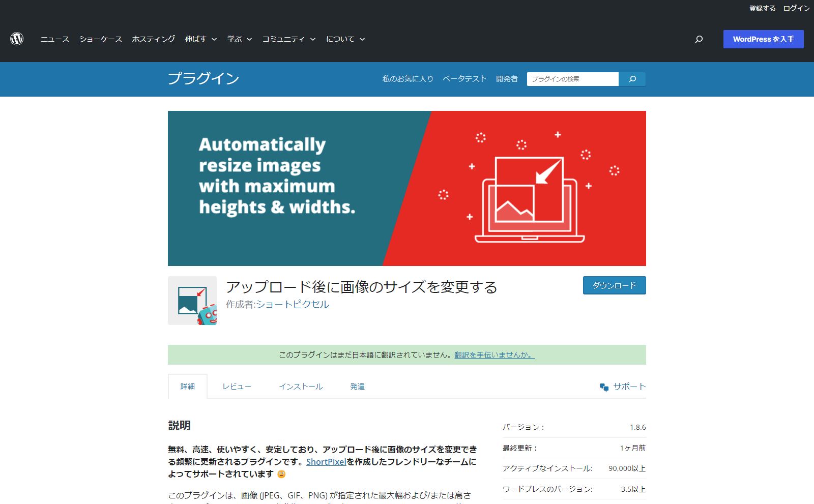Open the author ショートピクセル link
The height and width of the screenshot is (504, 814).
pos(292,304)
